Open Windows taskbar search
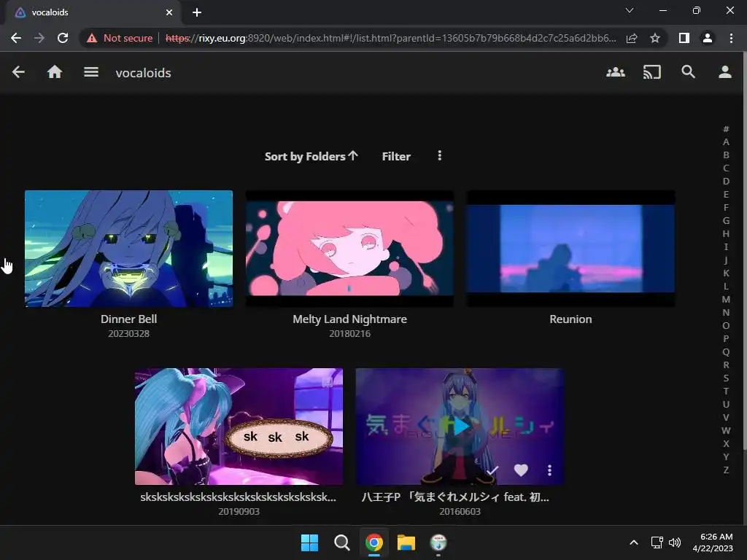This screenshot has width=747, height=560. (341, 542)
